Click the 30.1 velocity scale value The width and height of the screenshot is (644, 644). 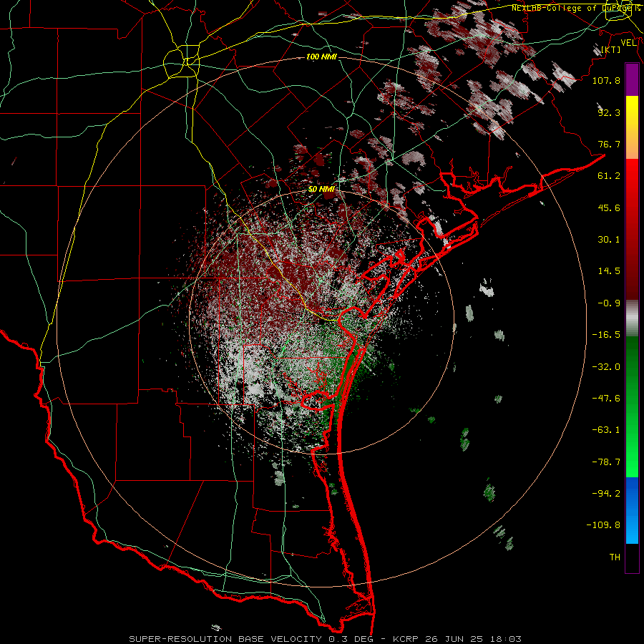point(609,240)
